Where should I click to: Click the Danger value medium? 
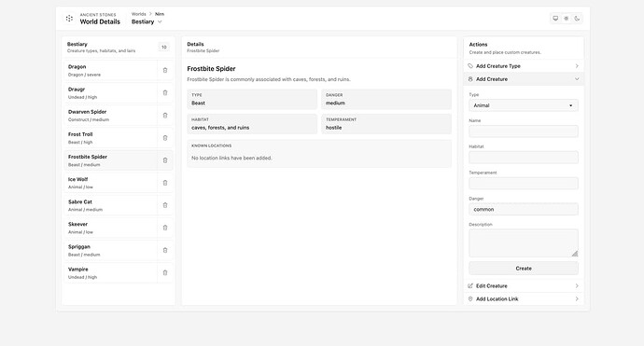tap(335, 103)
